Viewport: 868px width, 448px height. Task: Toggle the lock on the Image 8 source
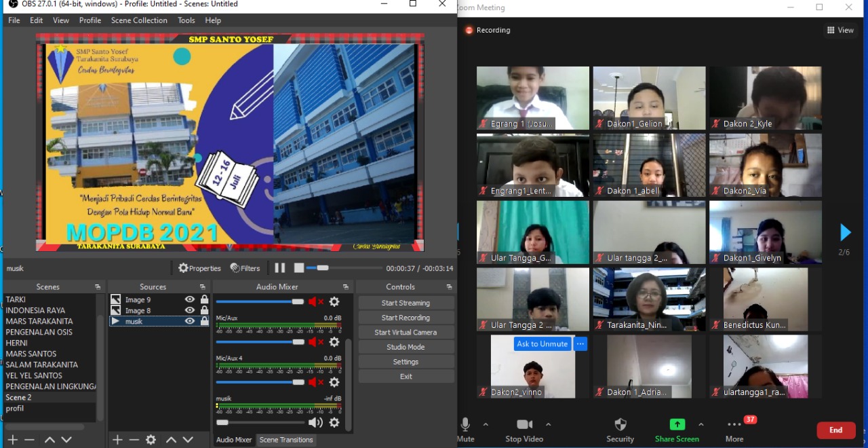coord(204,310)
